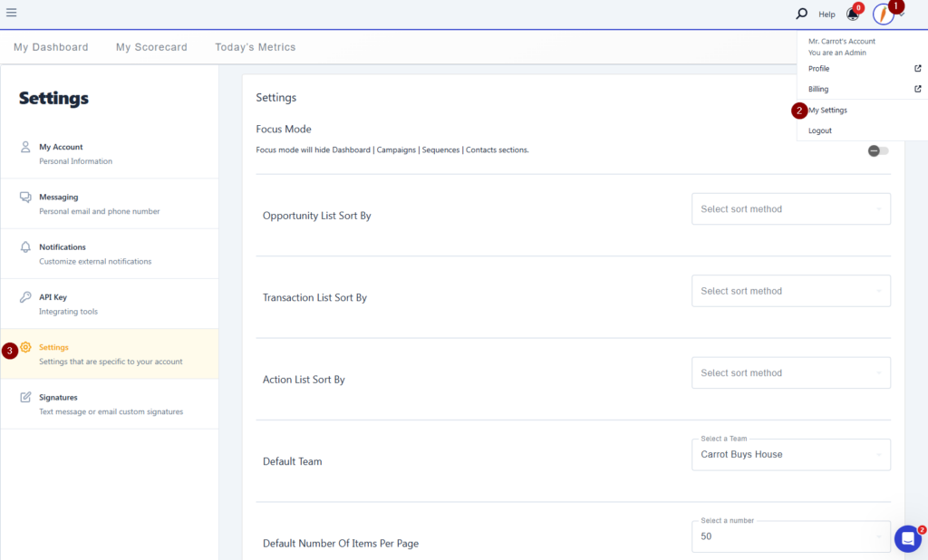Click the large Settings sidebar heading
This screenshot has width=928, height=560.
point(53,98)
